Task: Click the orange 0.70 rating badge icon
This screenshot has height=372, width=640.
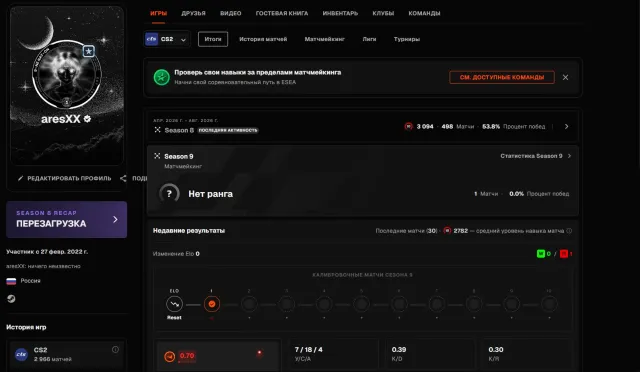Action: (x=169, y=356)
